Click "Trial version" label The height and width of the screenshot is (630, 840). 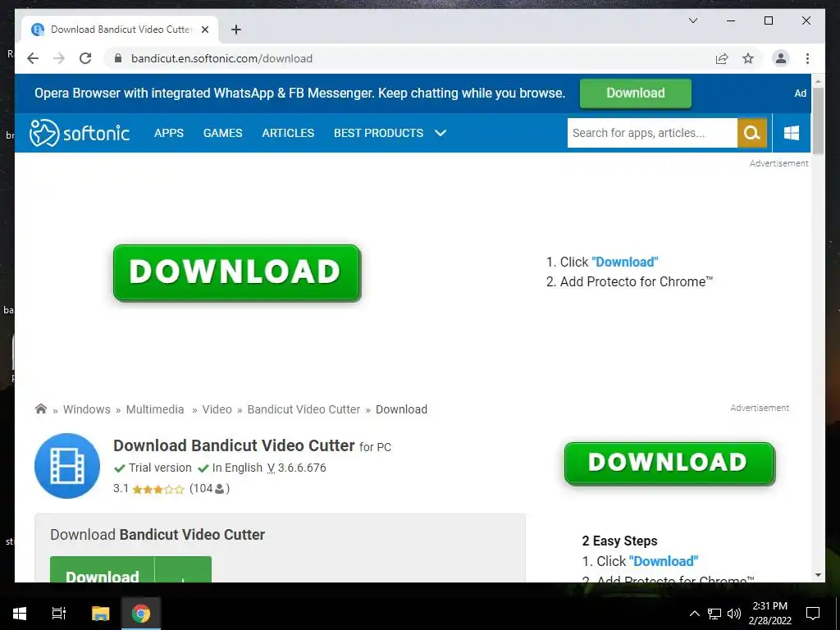[x=160, y=468]
